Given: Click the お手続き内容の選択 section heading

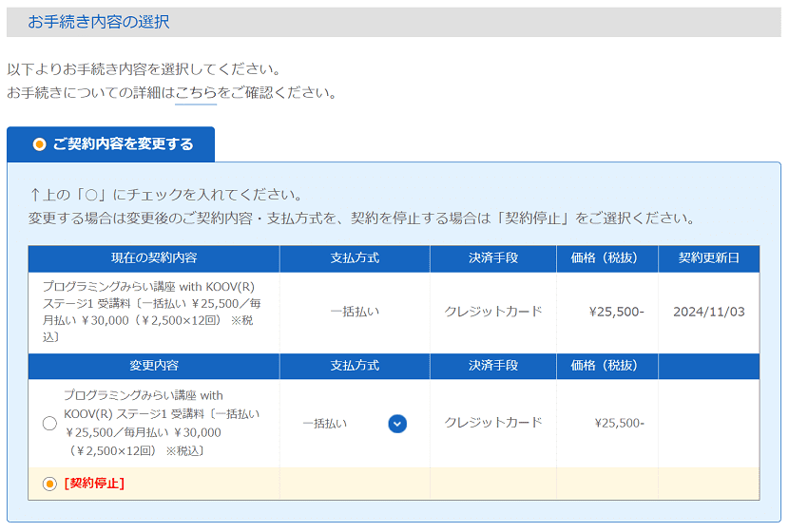Looking at the screenshot, I should pos(99,22).
